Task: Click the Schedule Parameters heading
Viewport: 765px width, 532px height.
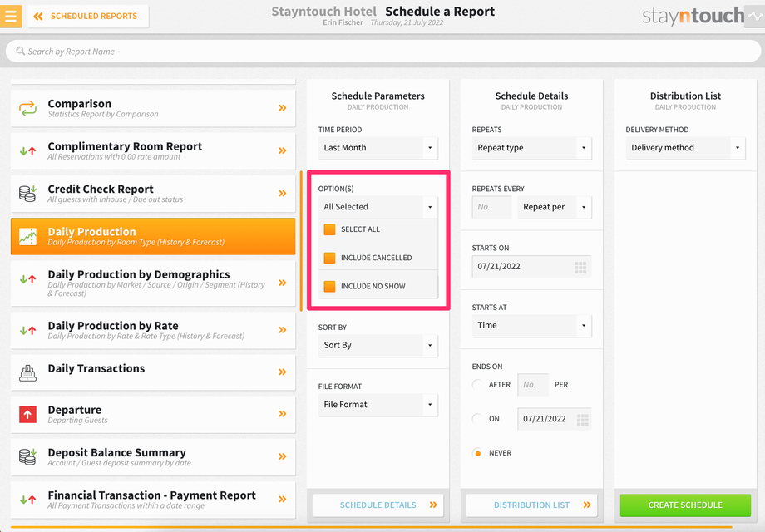Action: tap(378, 96)
